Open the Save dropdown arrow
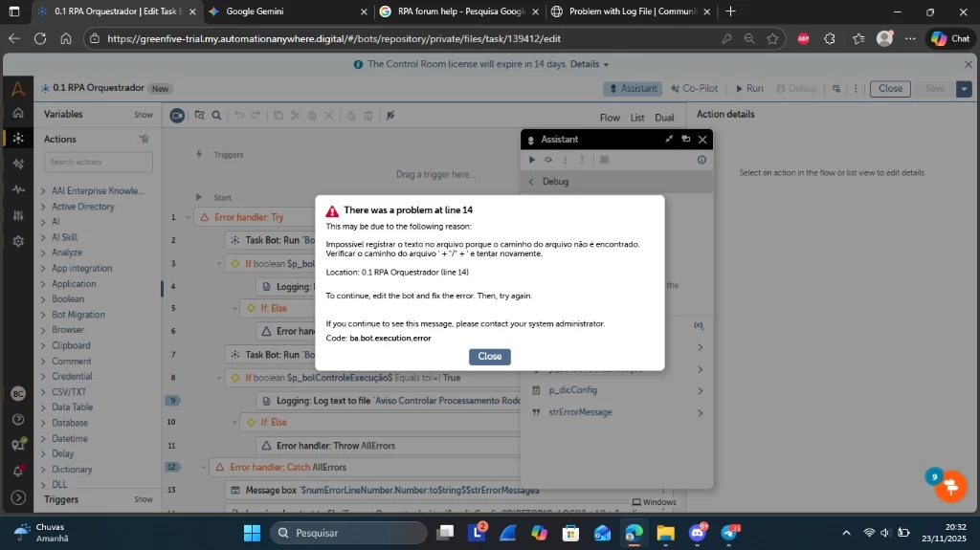The height and width of the screenshot is (550, 980). coord(964,89)
